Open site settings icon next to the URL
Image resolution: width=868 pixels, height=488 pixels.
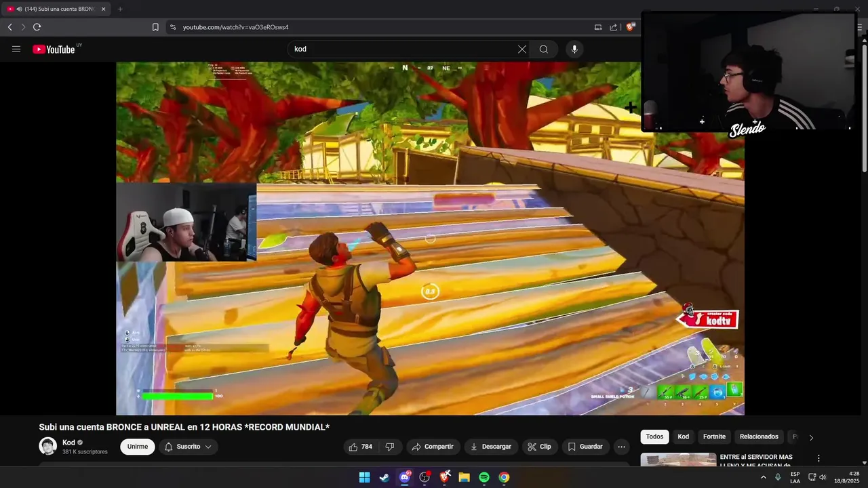[x=173, y=27]
